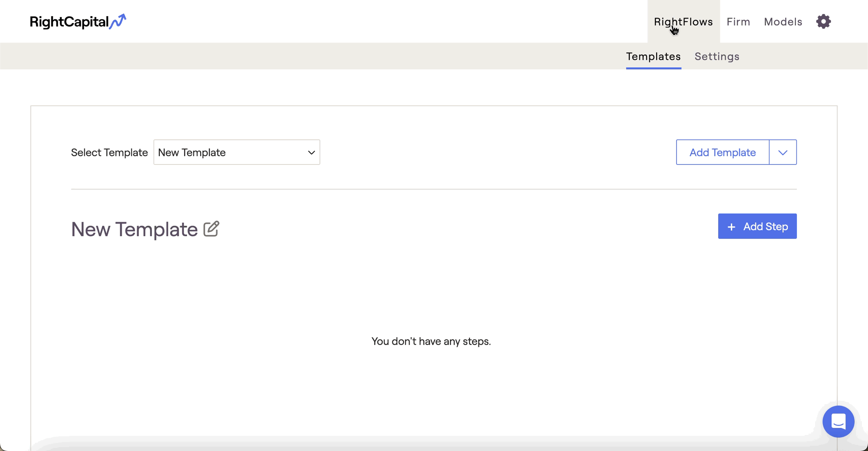This screenshot has width=868, height=451.
Task: Click the "You don't have any steps" message
Action: point(431,341)
